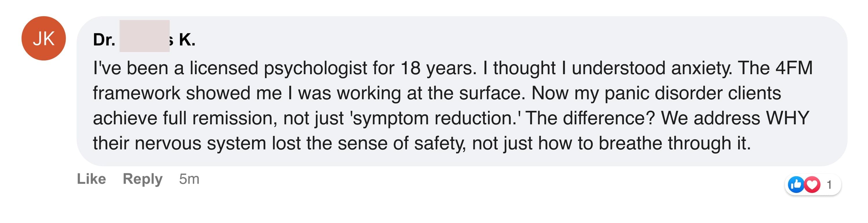Open the reaction count showing 1
This screenshot has width=868, height=223.
tap(829, 185)
